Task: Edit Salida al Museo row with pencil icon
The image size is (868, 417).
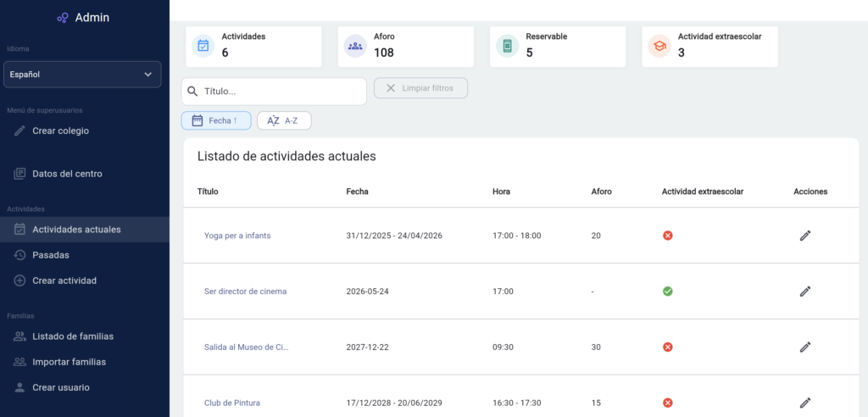Action: tap(805, 347)
